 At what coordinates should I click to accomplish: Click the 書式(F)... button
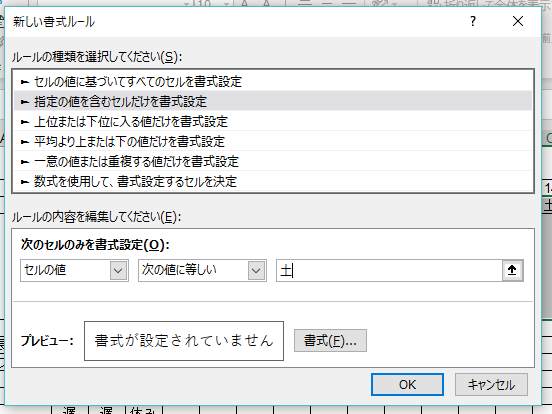330,340
